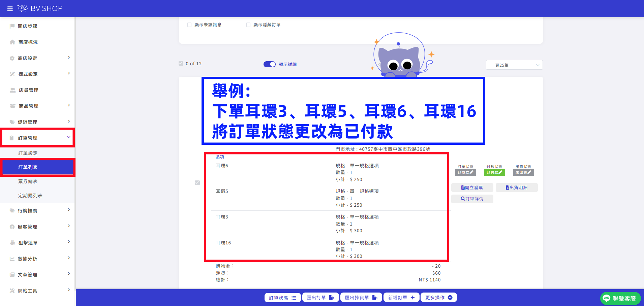Click the chart icon beside 數據分析
The height and width of the screenshot is (306, 644).
click(x=12, y=259)
